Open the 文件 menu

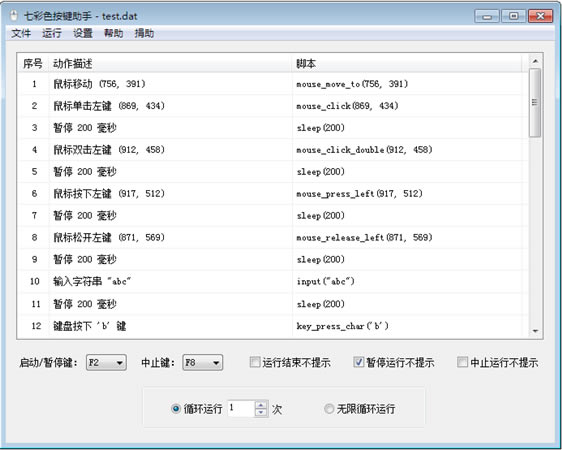(x=21, y=33)
